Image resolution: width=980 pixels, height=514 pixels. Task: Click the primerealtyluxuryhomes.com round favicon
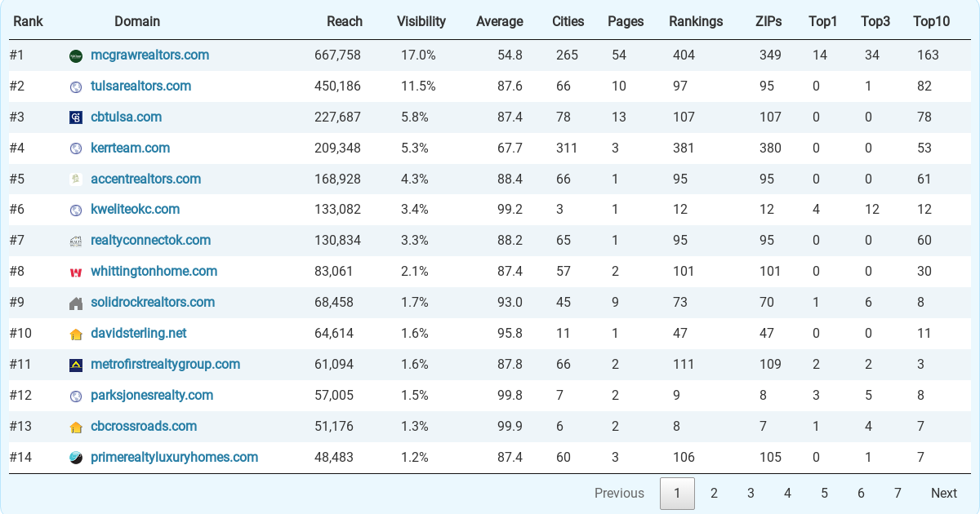tap(76, 458)
